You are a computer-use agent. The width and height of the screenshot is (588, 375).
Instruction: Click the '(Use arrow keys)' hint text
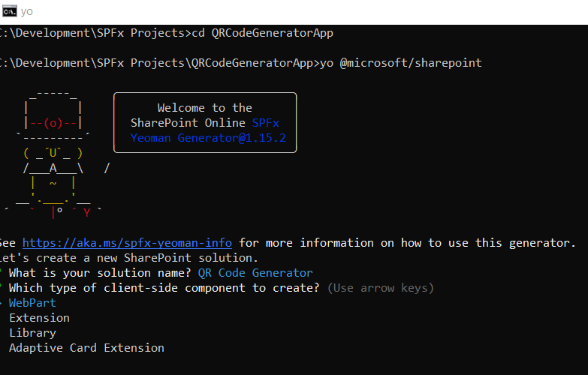pyautogui.click(x=381, y=288)
